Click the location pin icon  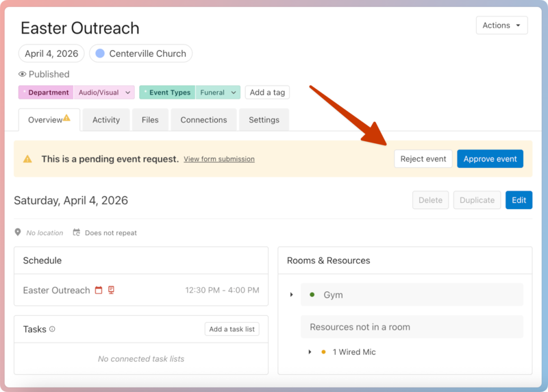pos(18,233)
